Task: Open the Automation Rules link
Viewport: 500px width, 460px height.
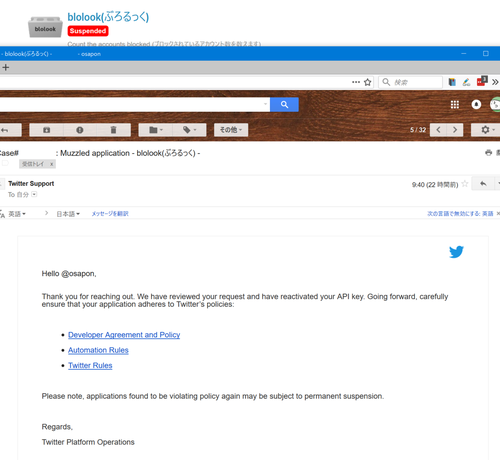Action: pos(98,350)
